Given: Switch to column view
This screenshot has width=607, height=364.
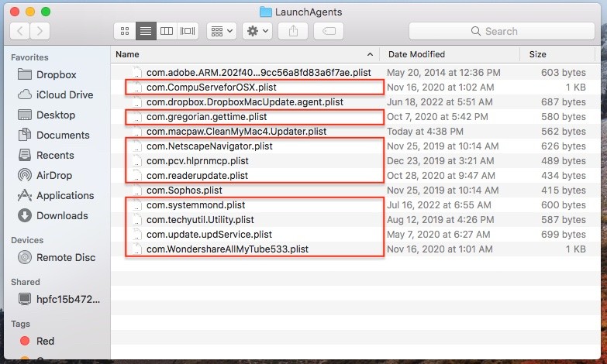Looking at the screenshot, I should (167, 31).
